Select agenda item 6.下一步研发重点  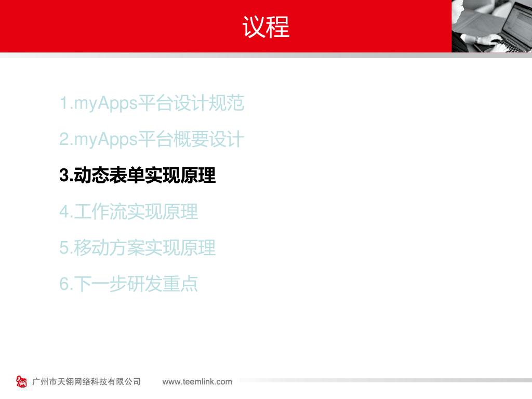129,284
